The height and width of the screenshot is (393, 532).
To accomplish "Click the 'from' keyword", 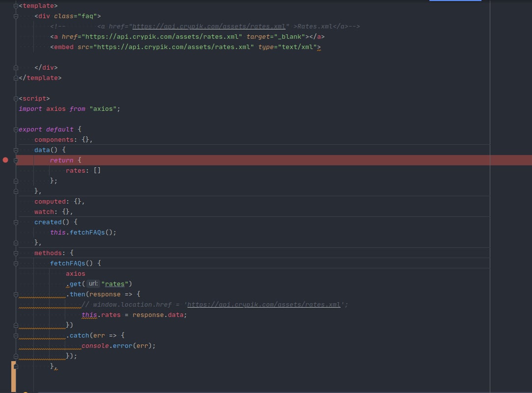I will click(78, 109).
